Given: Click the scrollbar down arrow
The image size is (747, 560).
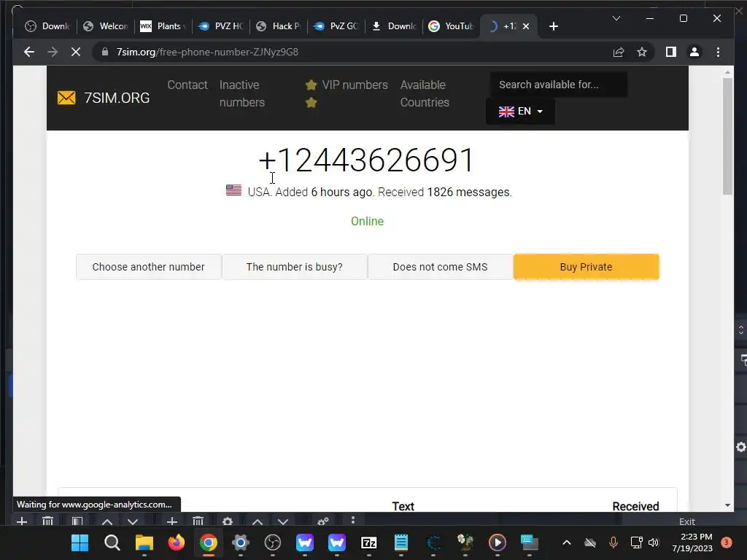Looking at the screenshot, I should tap(727, 505).
